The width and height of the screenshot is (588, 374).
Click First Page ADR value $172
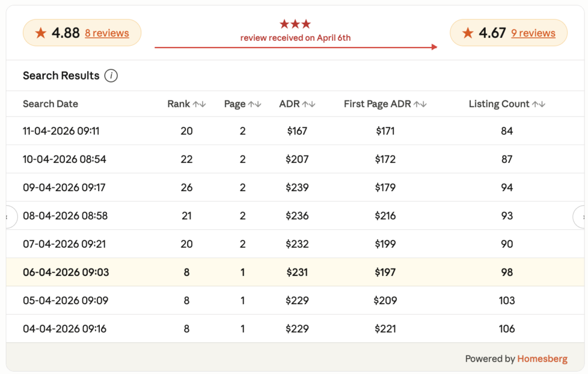(x=385, y=159)
